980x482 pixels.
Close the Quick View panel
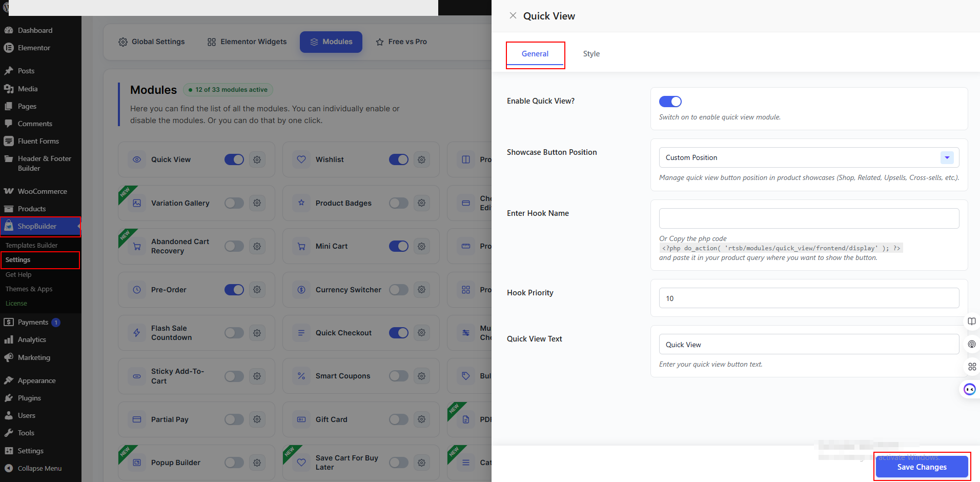513,15
